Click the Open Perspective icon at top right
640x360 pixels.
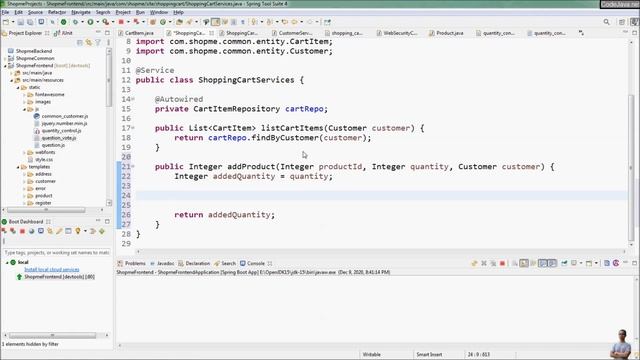[x=622, y=22]
